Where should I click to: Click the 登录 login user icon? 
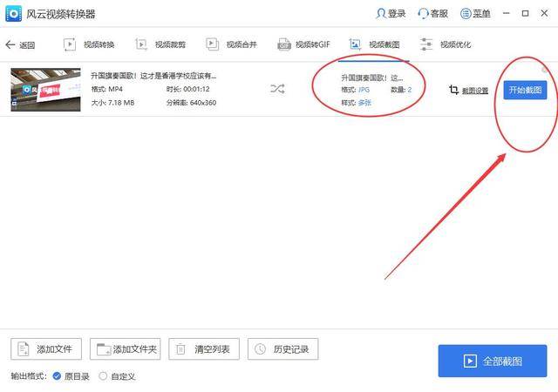(x=380, y=14)
